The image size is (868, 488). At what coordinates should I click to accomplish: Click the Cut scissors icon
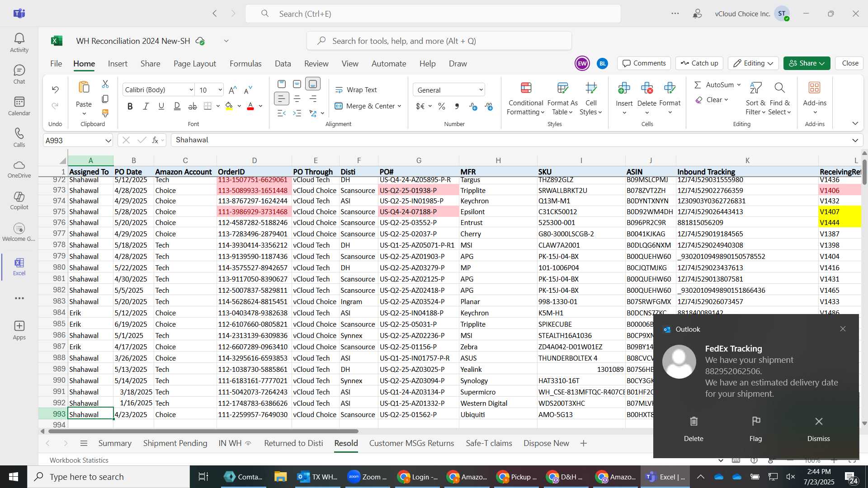click(105, 84)
